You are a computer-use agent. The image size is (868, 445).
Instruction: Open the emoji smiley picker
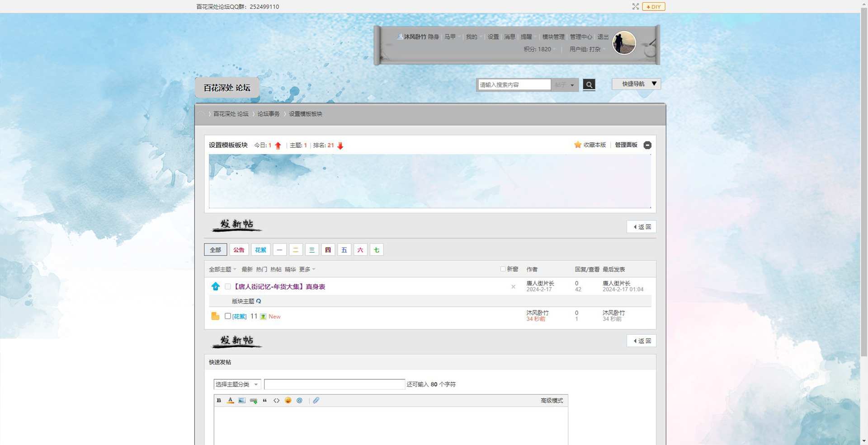coord(288,400)
